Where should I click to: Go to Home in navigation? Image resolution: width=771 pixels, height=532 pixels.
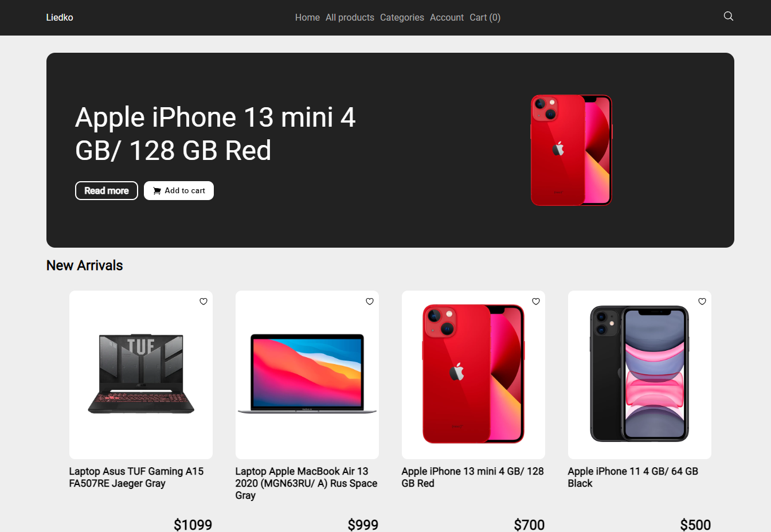pos(307,18)
